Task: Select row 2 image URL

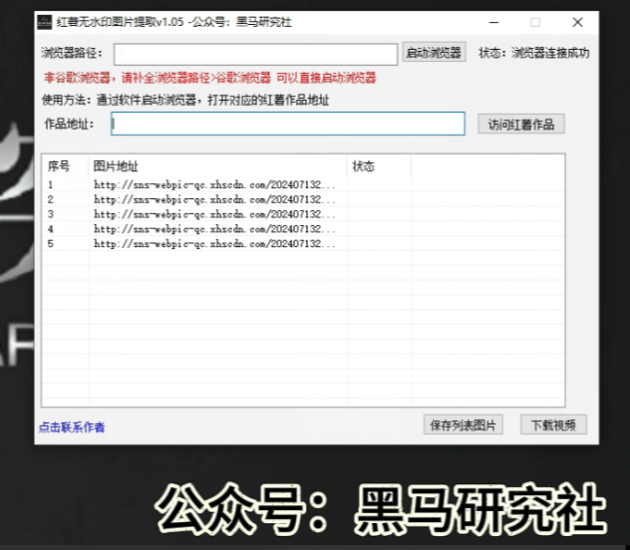Action: point(215,199)
